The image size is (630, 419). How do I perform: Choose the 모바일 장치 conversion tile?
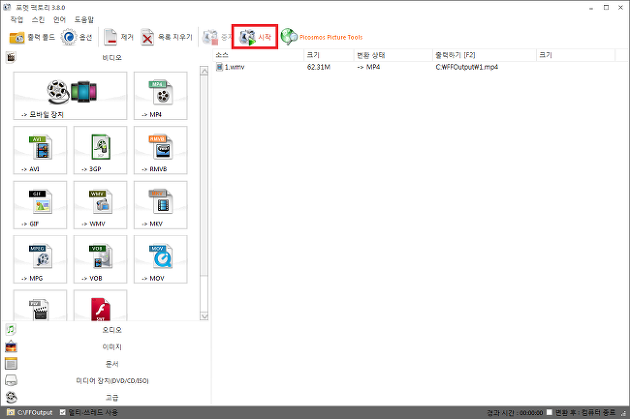pyautogui.click(x=70, y=96)
